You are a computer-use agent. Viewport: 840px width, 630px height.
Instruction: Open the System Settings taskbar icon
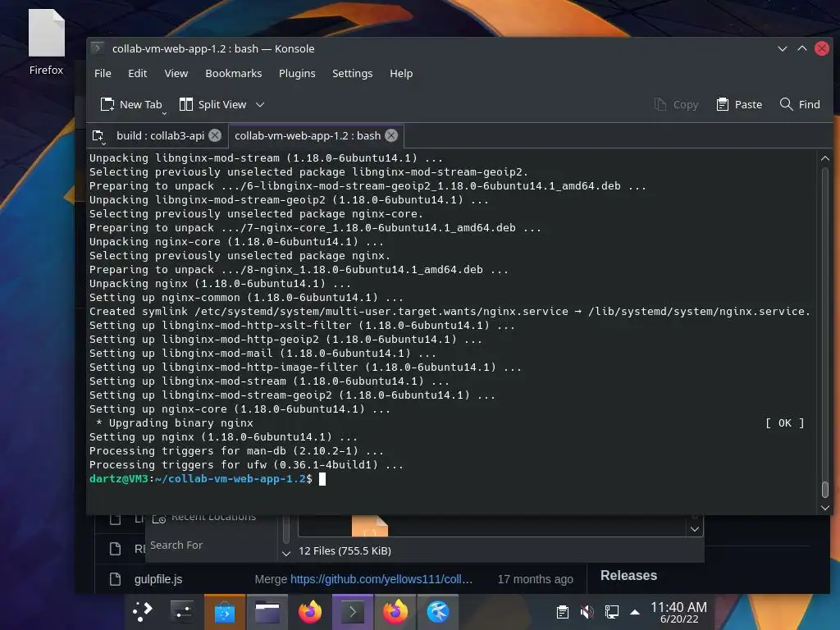click(x=182, y=612)
